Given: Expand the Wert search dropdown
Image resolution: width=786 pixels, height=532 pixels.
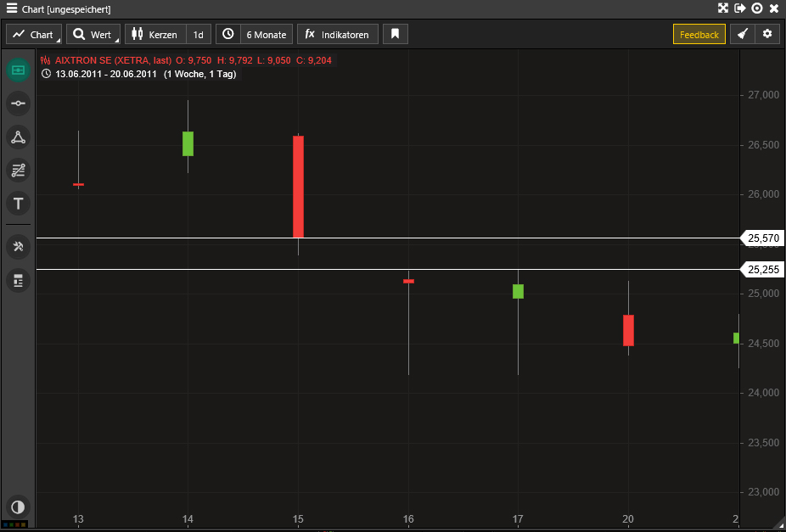Looking at the screenshot, I should 93,35.
